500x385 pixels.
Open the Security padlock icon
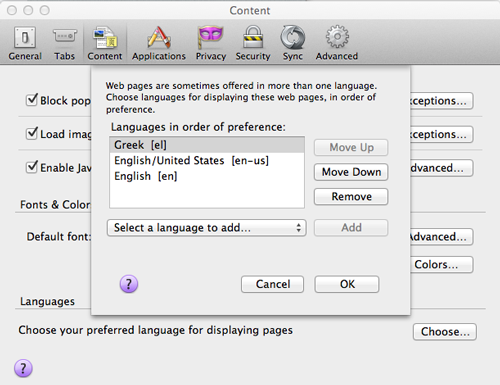253,37
